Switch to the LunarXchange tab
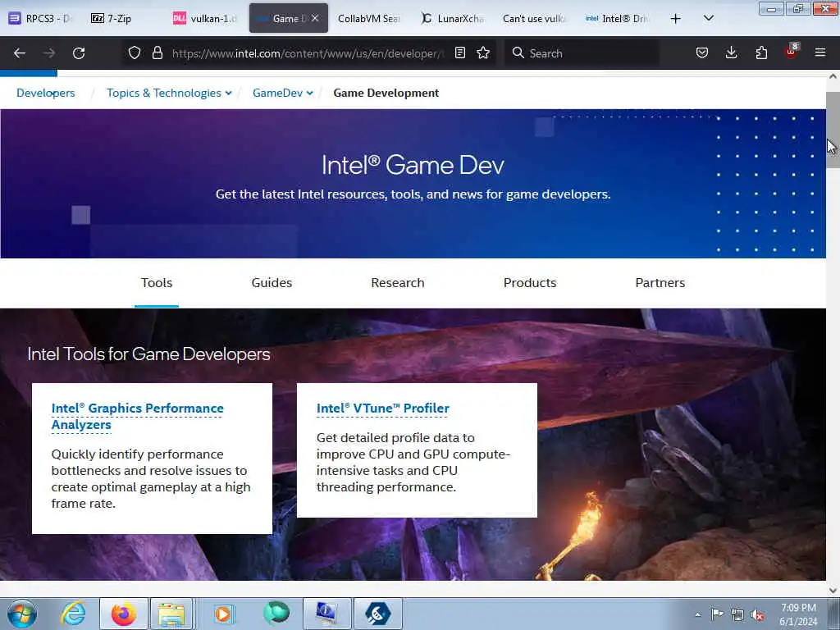Viewport: 840px width, 630px height. tap(452, 18)
